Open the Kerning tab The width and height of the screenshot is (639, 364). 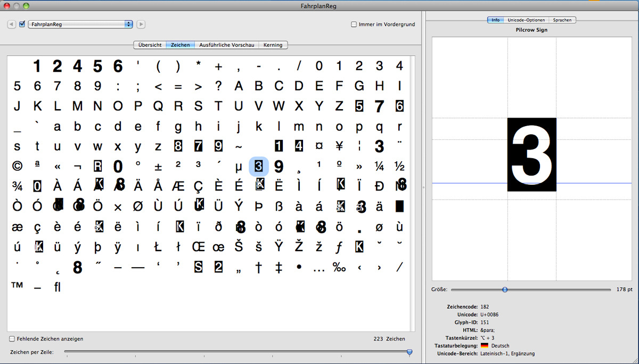(x=273, y=45)
